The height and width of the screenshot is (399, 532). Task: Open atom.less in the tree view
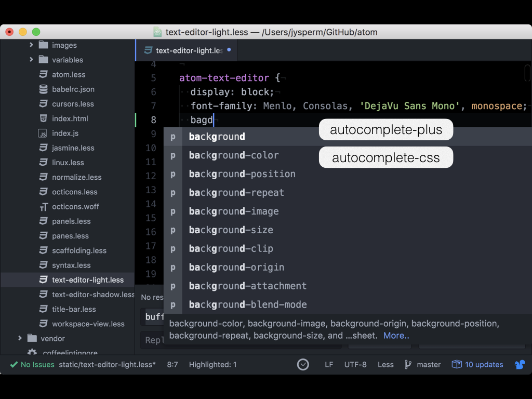pyautogui.click(x=69, y=74)
